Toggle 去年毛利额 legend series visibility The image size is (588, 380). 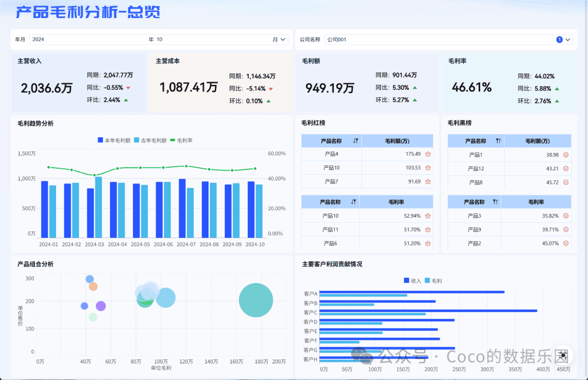(x=150, y=140)
